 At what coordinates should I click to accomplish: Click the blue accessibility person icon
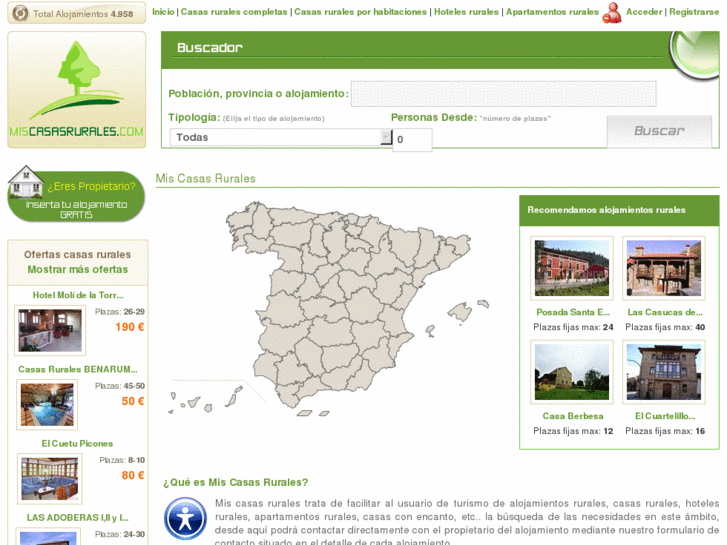click(x=185, y=519)
